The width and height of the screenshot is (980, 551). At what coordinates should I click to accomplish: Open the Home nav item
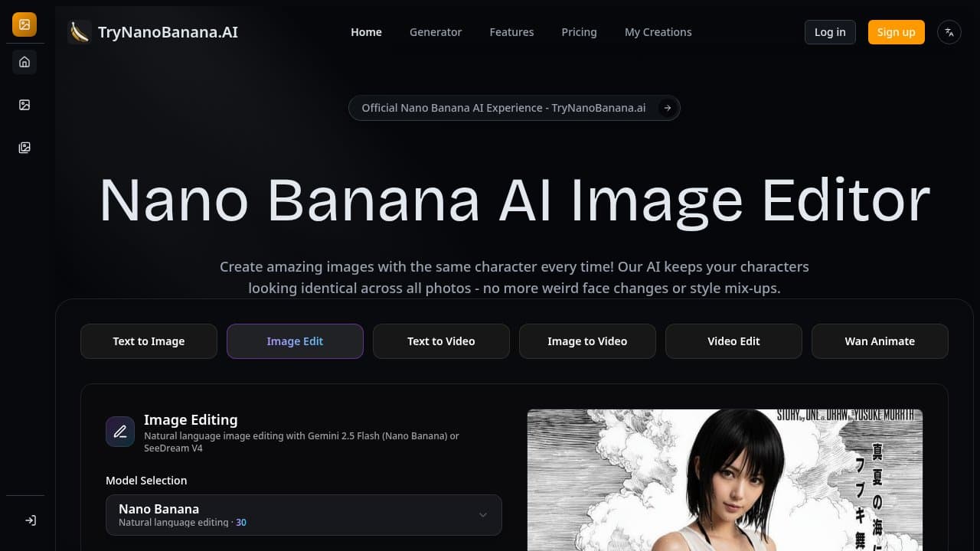tap(366, 32)
